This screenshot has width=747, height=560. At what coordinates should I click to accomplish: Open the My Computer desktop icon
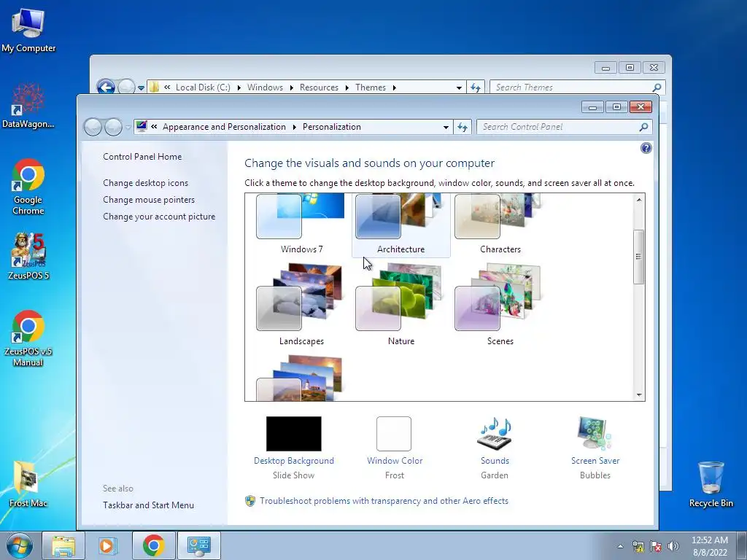click(28, 29)
